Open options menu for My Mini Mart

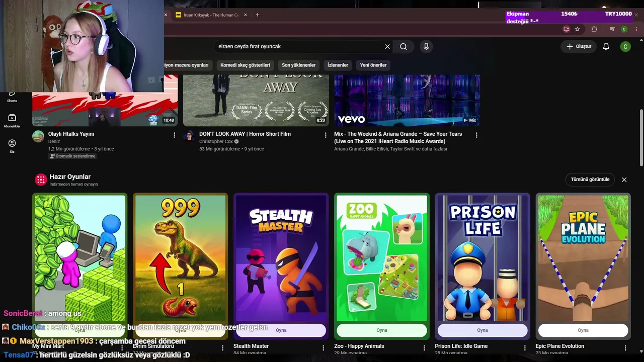click(122, 347)
